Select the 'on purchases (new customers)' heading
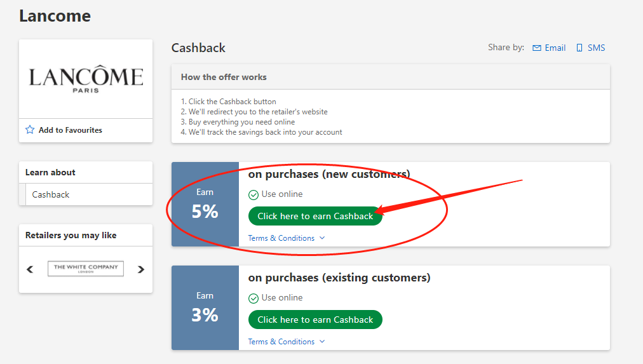The width and height of the screenshot is (643, 364). pyautogui.click(x=329, y=174)
